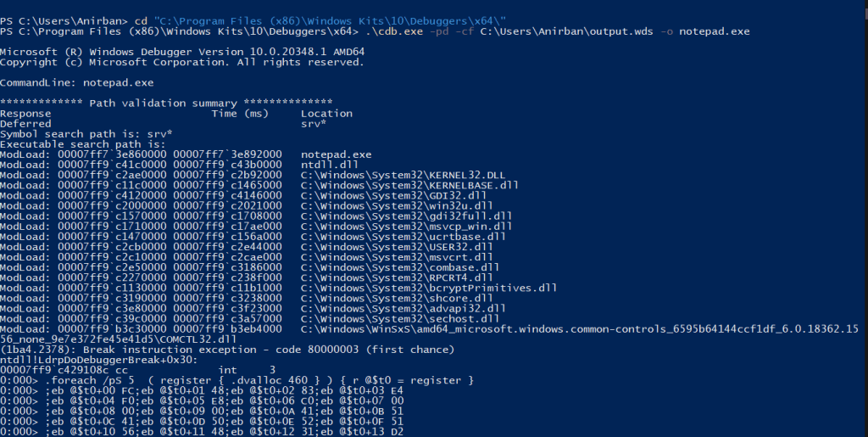Click the Symbol search path line

point(86,134)
